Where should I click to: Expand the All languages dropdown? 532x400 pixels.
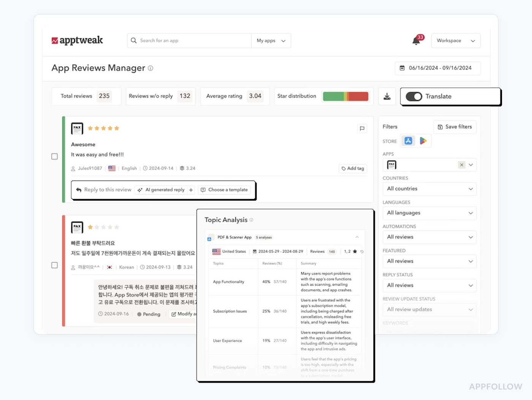[x=429, y=213]
